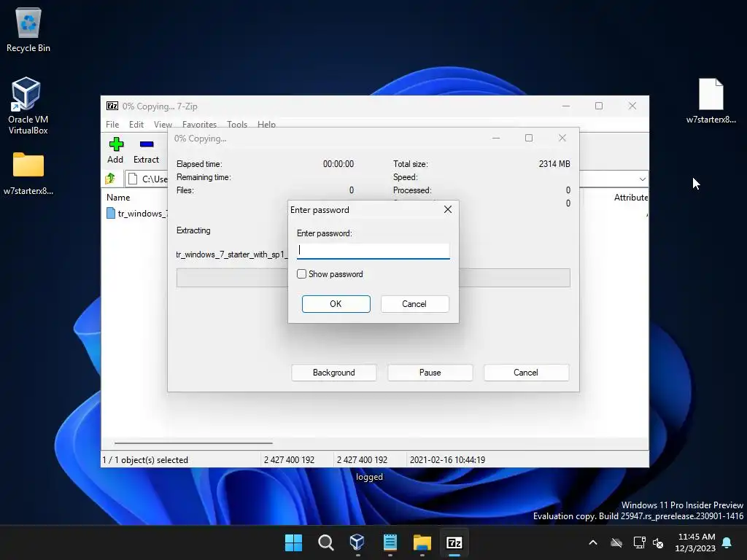
Task: Select the w7starterx8 file on the right of the desktop
Action: (x=711, y=101)
